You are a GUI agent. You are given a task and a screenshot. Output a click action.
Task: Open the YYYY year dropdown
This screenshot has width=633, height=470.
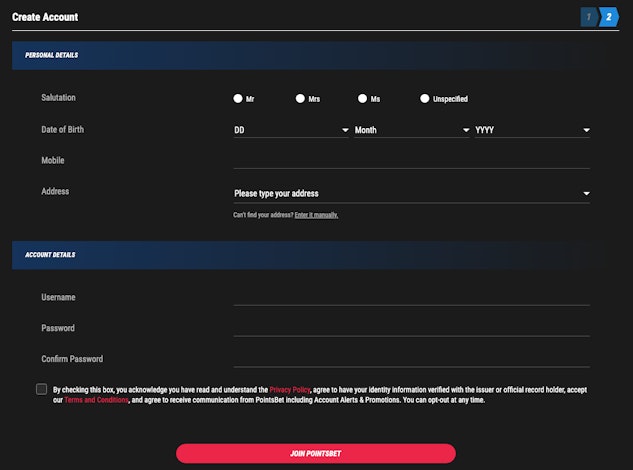coord(532,130)
